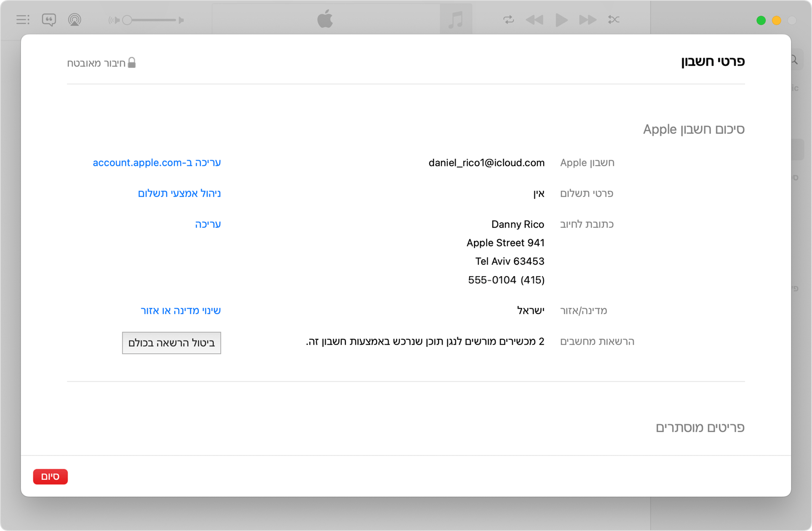Click the פריטים מוסתרים section heading
Viewport: 812px width, 531px height.
(700, 427)
